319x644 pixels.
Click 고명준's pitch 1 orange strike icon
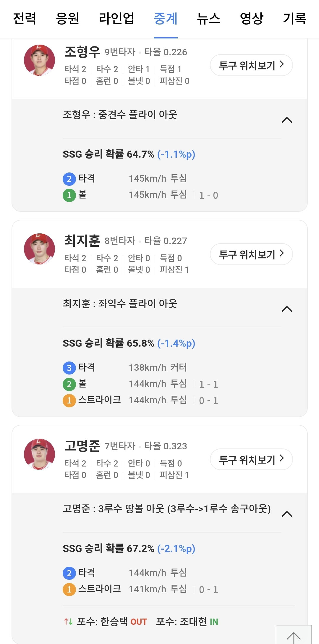(69, 589)
